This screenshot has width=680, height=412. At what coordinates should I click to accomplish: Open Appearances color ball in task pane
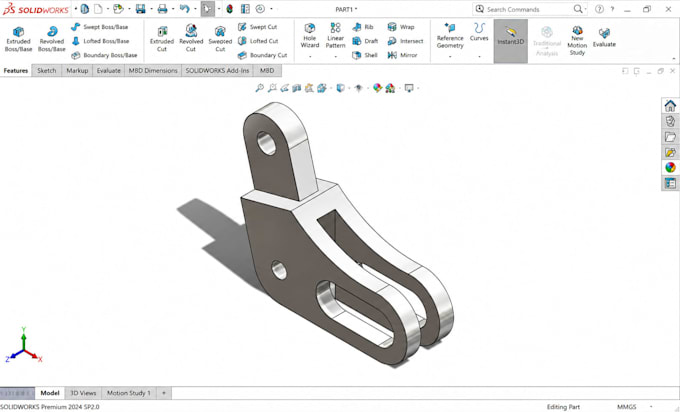tap(670, 167)
